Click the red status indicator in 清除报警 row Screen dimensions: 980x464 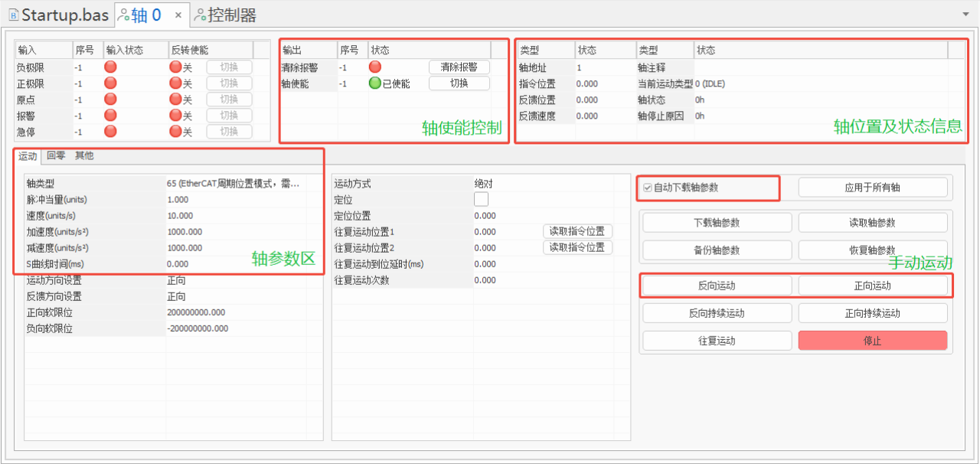(x=374, y=67)
